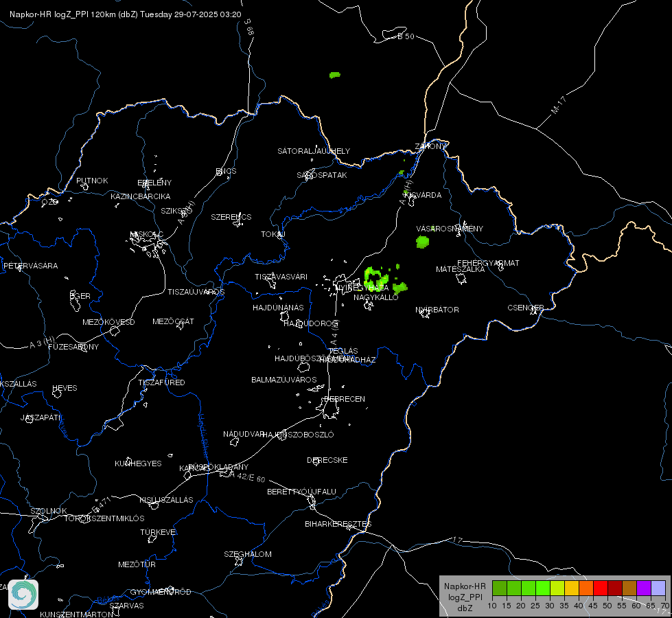Click the A 42/E 60 road label
Image resolution: width=672 pixels, height=618 pixels.
coord(247,477)
